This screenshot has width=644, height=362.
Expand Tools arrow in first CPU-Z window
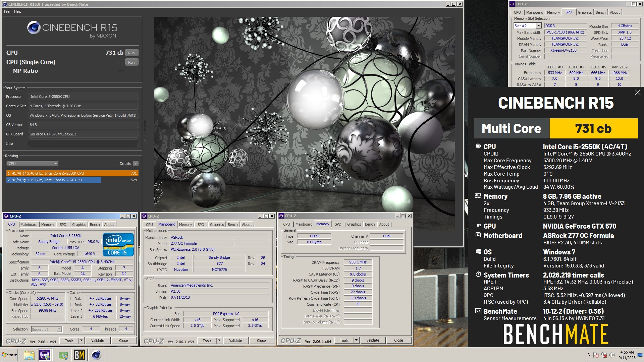81,341
